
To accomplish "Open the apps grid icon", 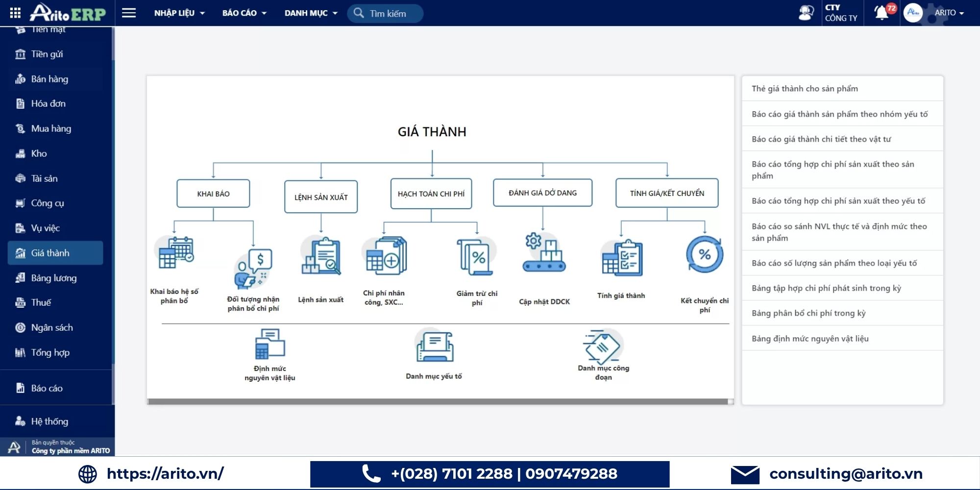I will [15, 13].
